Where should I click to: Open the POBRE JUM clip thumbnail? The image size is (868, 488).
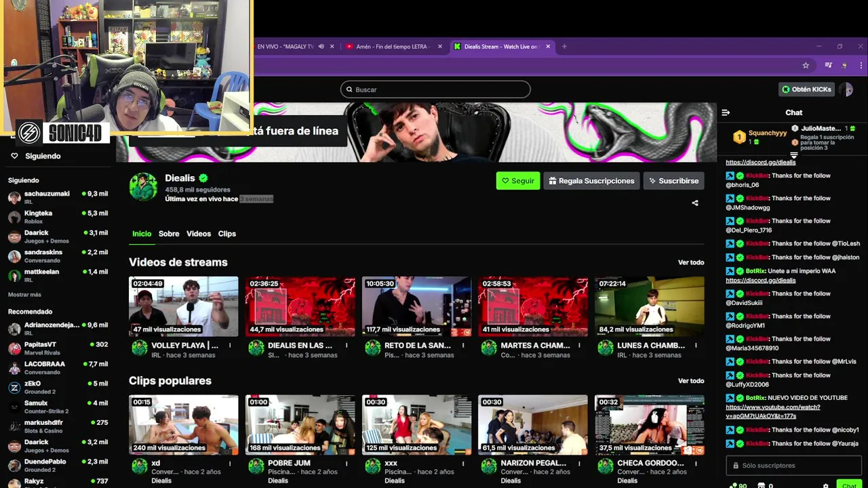pos(300,425)
